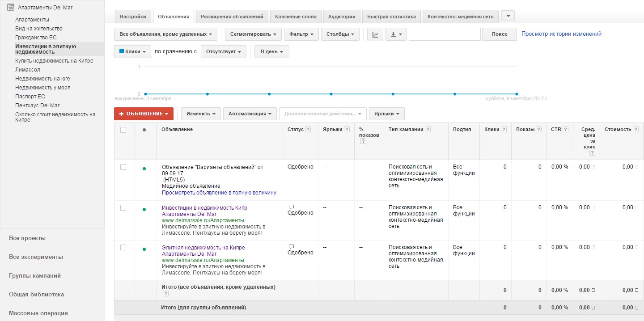Click help icon next to CTR column
The width and height of the screenshot is (644, 321).
(x=566, y=130)
